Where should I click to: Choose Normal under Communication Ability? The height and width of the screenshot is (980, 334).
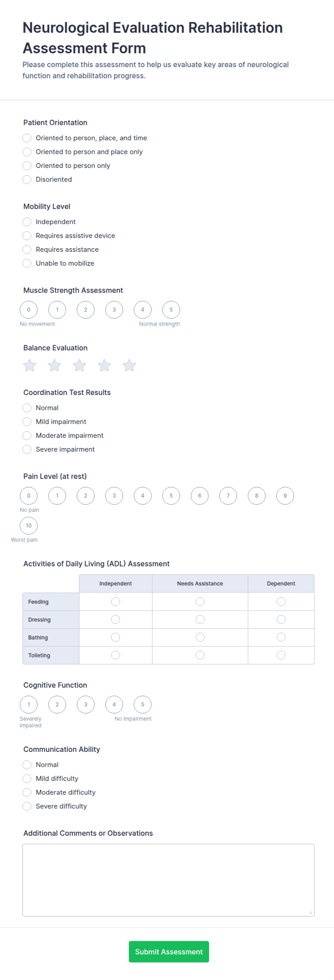[x=27, y=765]
